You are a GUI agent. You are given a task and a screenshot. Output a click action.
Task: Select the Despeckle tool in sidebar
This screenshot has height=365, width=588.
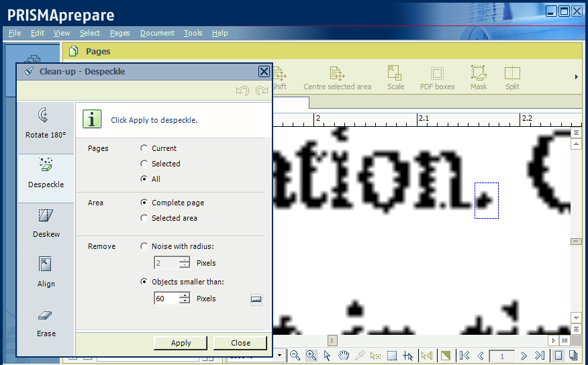coord(46,172)
